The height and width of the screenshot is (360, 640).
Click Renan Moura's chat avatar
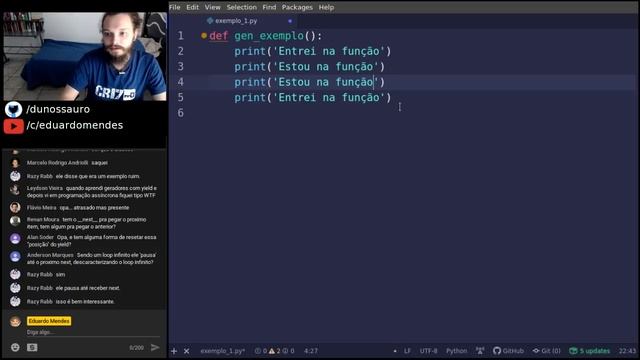[15, 221]
